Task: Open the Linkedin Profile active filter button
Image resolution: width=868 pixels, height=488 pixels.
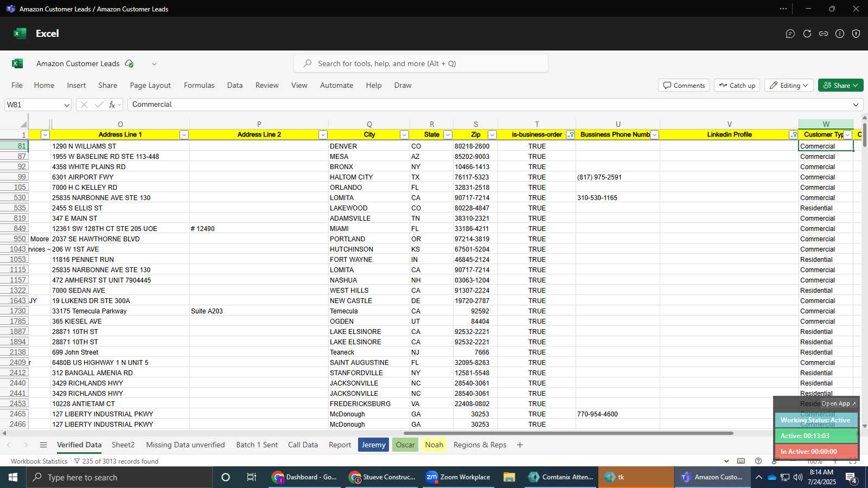Action: pyautogui.click(x=794, y=135)
